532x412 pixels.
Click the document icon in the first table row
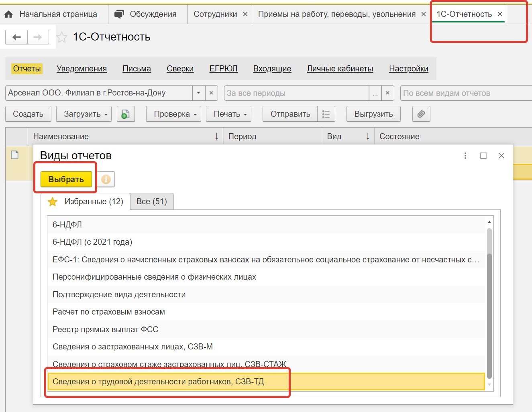coord(15,155)
